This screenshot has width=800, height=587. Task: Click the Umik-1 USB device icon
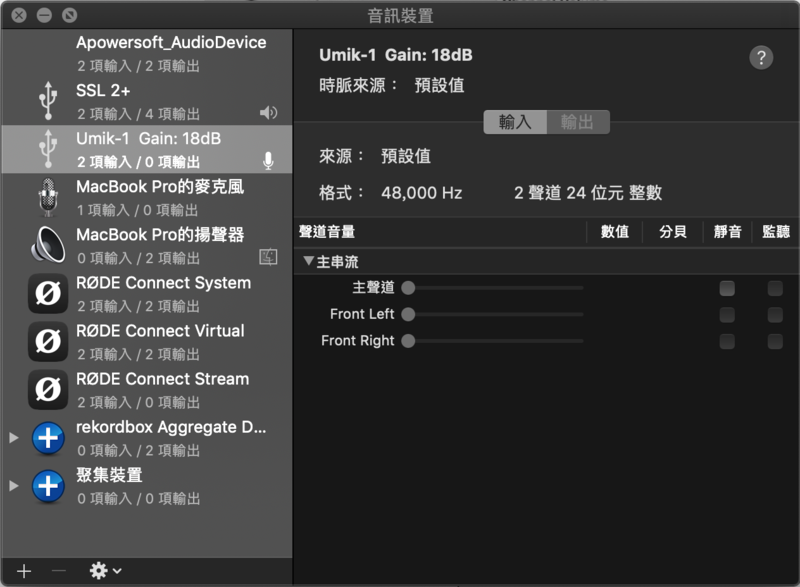tap(47, 149)
